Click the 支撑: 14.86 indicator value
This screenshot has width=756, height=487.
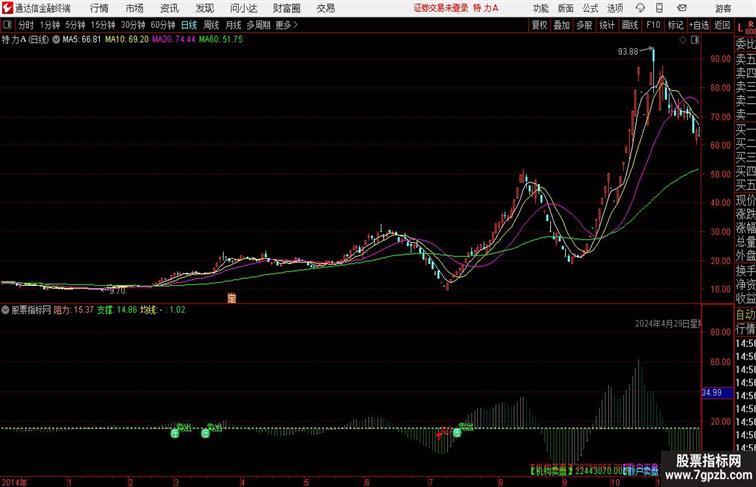[117, 310]
